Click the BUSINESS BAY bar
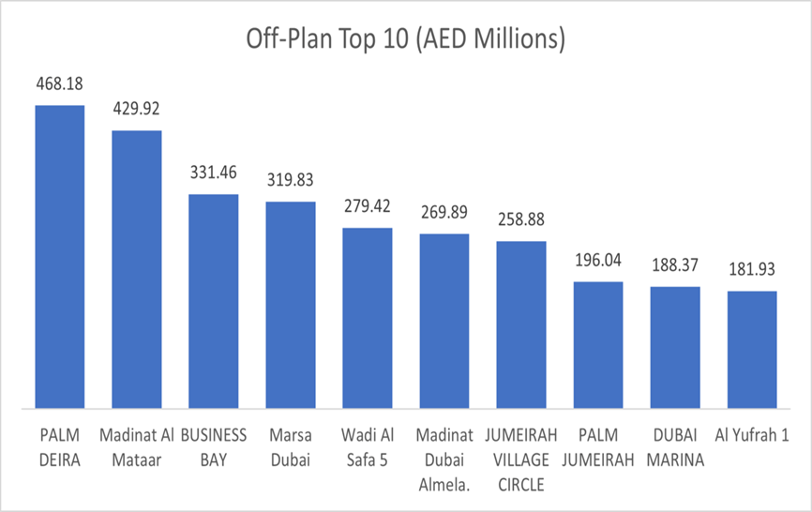This screenshot has width=812, height=512. 214,301
